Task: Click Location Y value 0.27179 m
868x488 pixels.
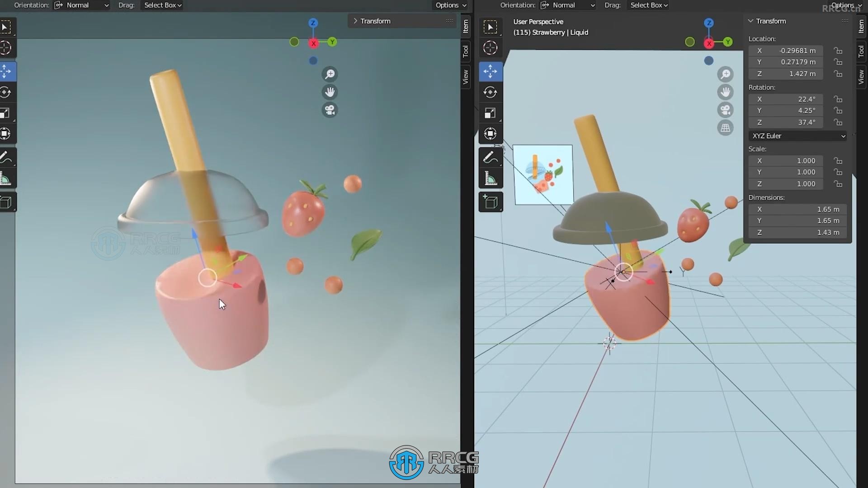Action: [x=786, y=62]
